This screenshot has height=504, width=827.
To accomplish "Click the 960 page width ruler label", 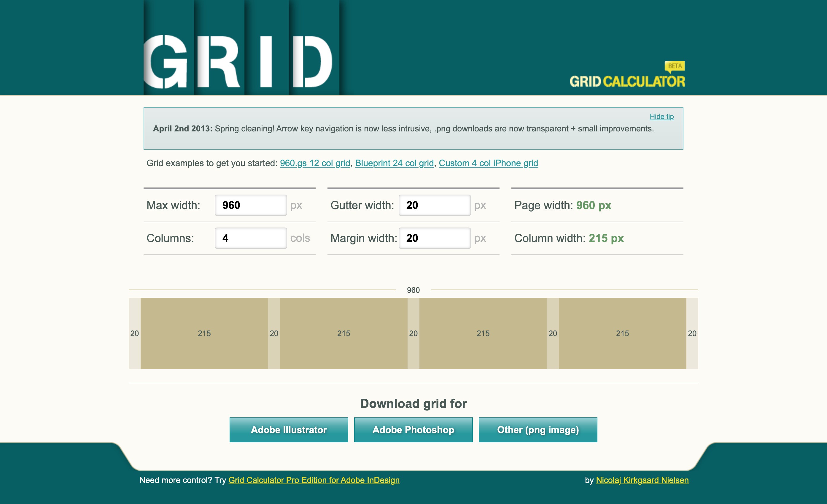I will click(x=413, y=290).
